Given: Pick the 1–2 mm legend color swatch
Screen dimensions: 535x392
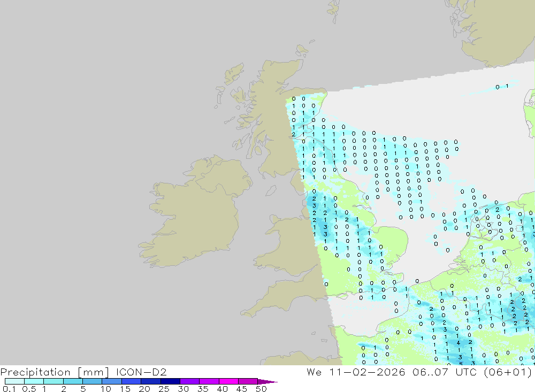Looking at the screenshot, I should [x=53, y=381].
